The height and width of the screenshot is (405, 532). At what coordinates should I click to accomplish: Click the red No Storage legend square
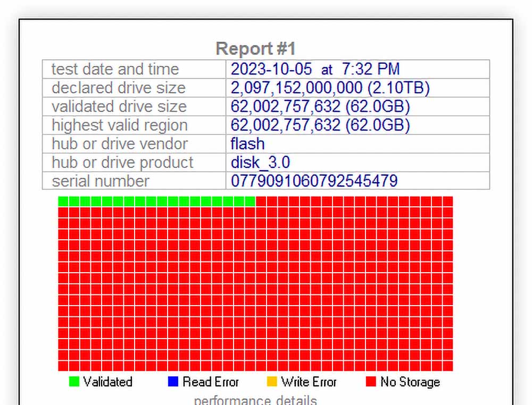coord(371,382)
